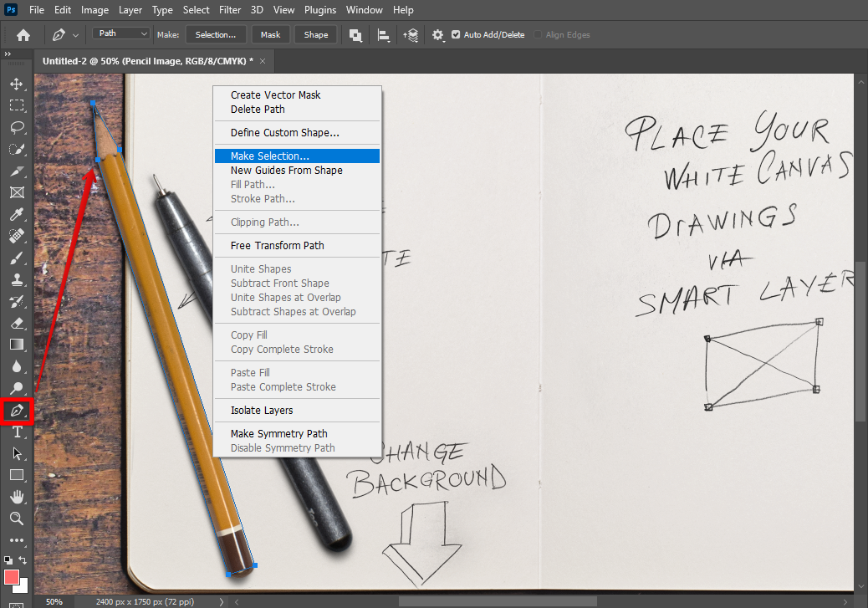Select the Move tool

click(x=17, y=84)
